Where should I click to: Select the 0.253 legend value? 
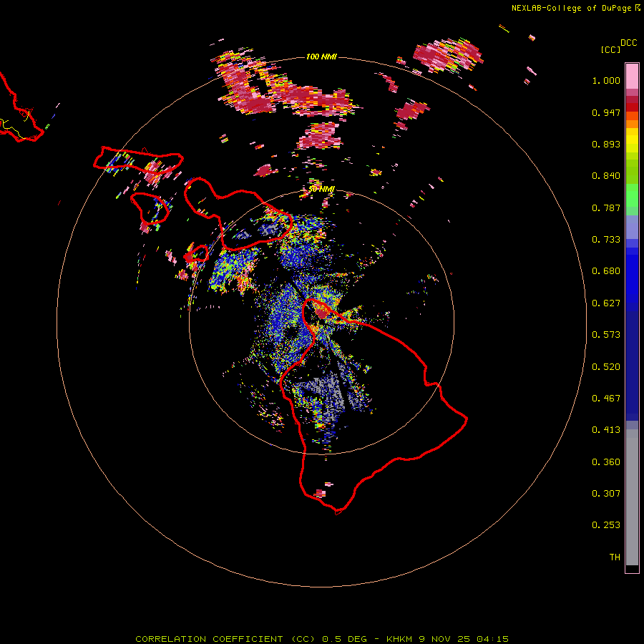point(606,525)
